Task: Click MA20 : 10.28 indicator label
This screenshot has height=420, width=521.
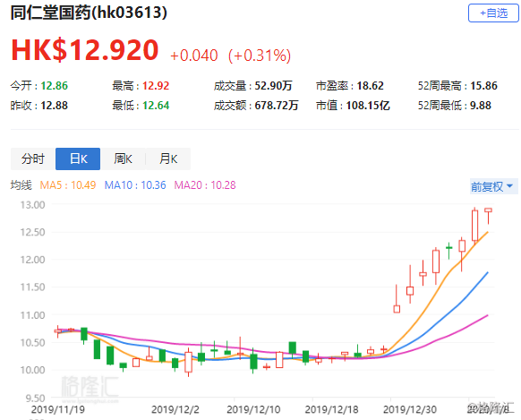Action: click(205, 185)
